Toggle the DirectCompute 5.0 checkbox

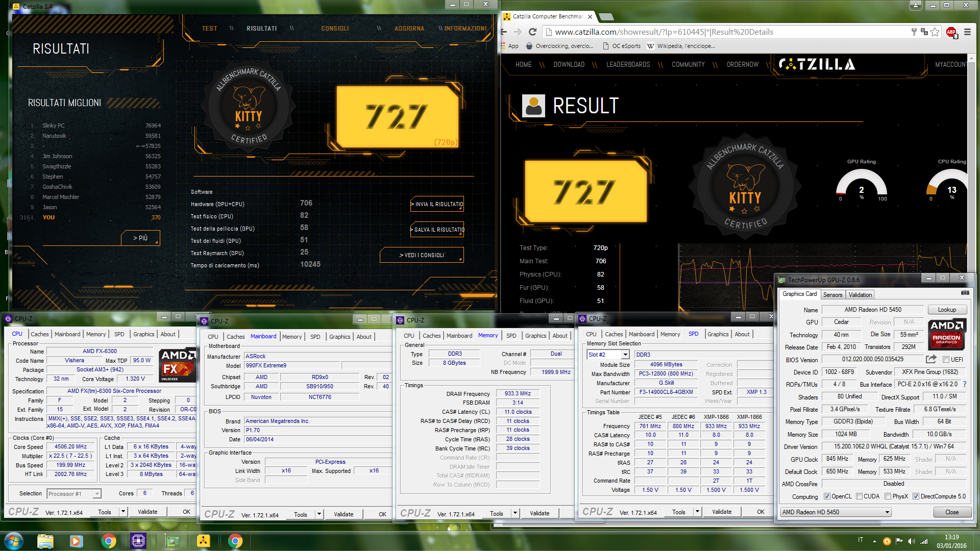click(x=916, y=496)
